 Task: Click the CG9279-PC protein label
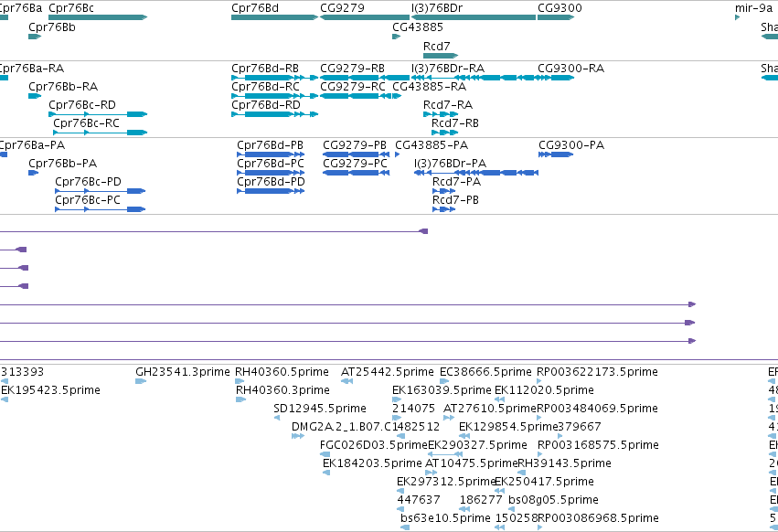click(355, 164)
